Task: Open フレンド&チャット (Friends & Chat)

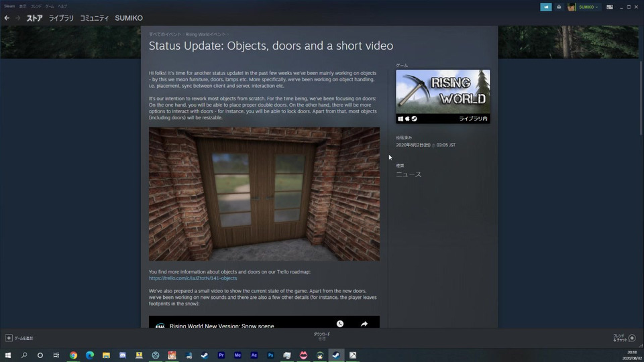Action: click(625, 338)
